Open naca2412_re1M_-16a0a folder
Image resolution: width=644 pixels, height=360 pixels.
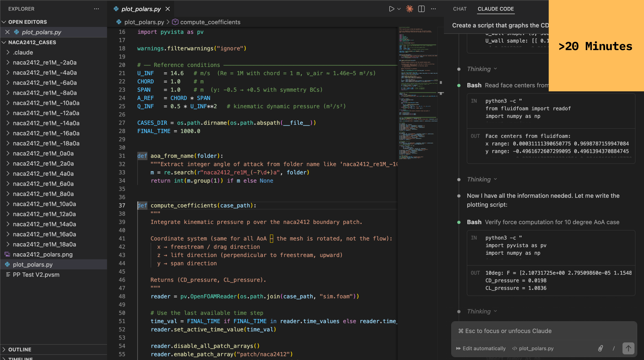click(x=46, y=133)
